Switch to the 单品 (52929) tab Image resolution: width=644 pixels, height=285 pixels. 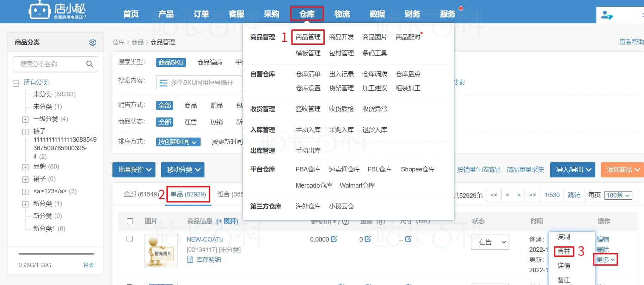pyautogui.click(x=188, y=194)
